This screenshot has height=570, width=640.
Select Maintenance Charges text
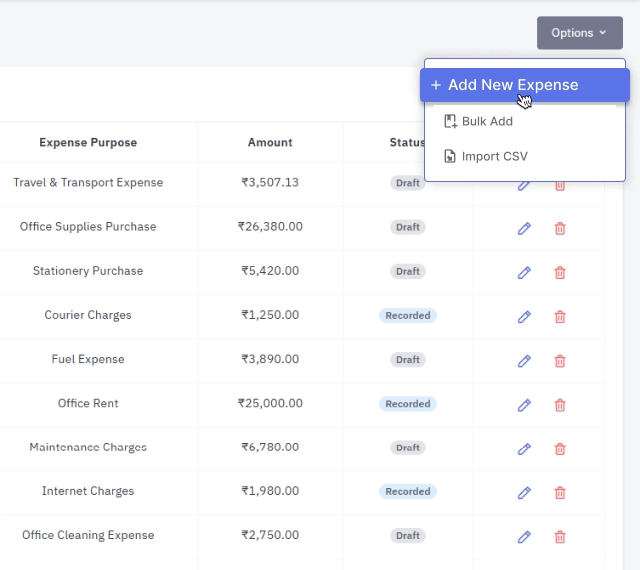[x=88, y=447]
